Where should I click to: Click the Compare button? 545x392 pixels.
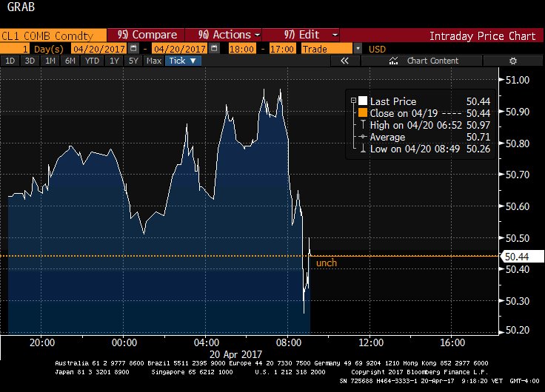pyautogui.click(x=147, y=35)
